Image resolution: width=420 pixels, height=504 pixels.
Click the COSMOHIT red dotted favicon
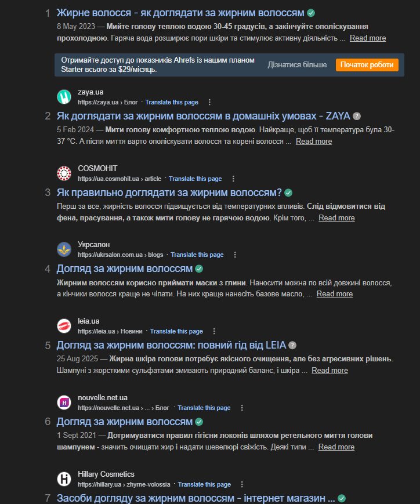pos(64,173)
